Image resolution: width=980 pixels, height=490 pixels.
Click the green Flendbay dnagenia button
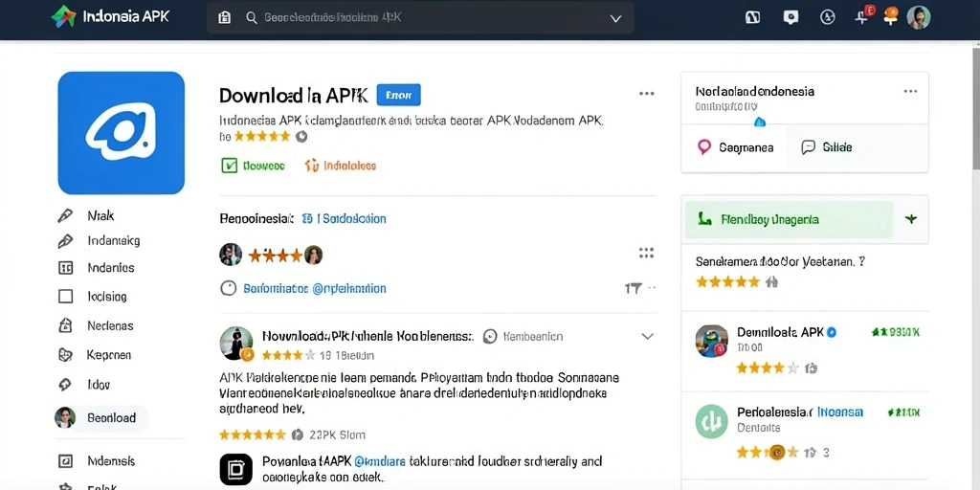(790, 220)
